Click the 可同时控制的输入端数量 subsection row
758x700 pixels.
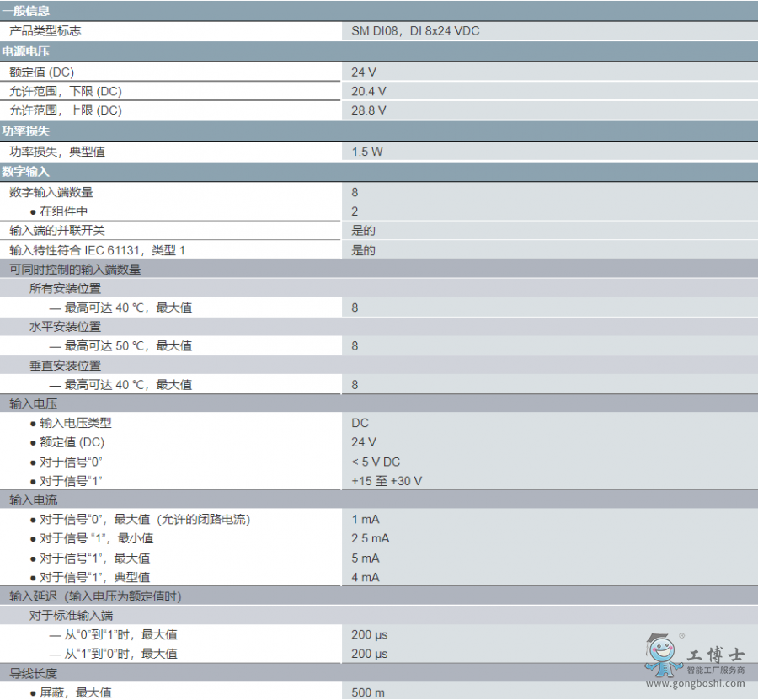[75, 270]
